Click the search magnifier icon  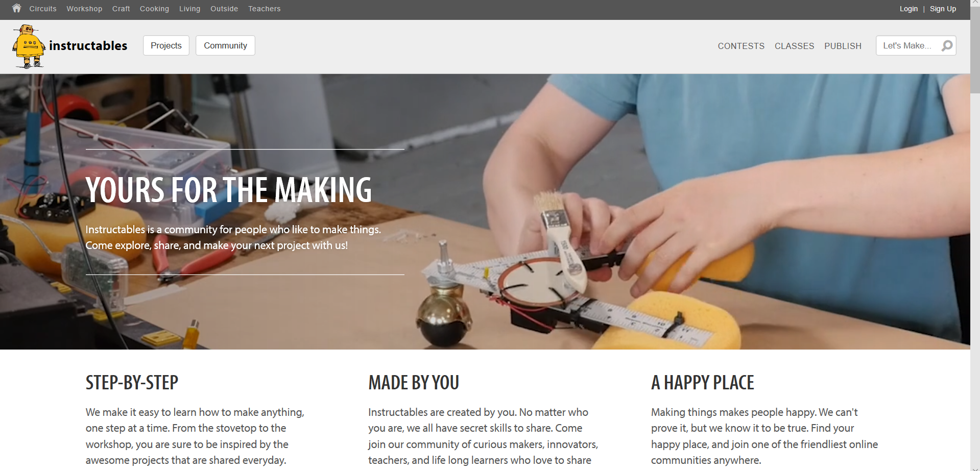pos(947,45)
